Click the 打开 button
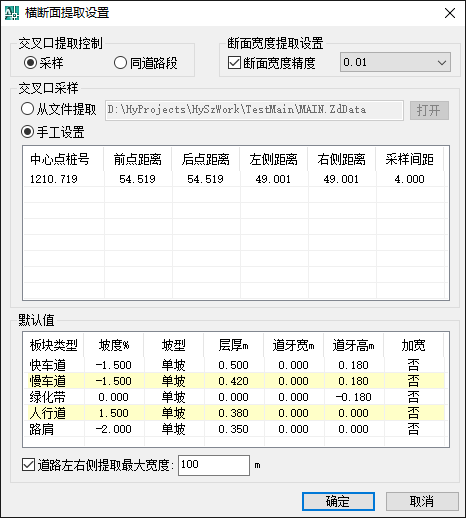The width and height of the screenshot is (466, 518). [x=429, y=110]
